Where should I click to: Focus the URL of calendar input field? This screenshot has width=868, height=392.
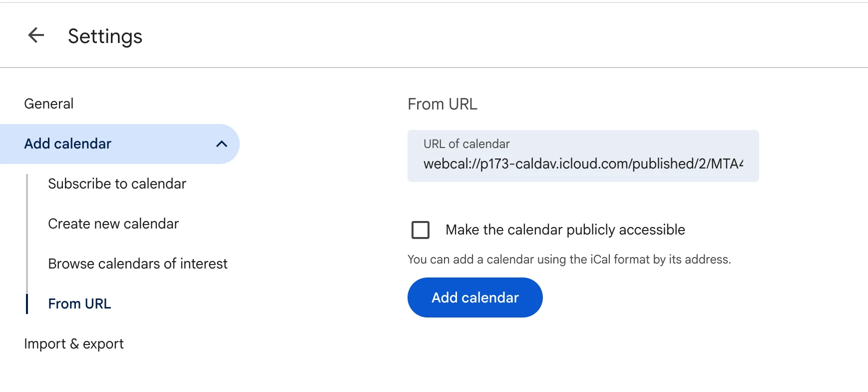point(583,156)
